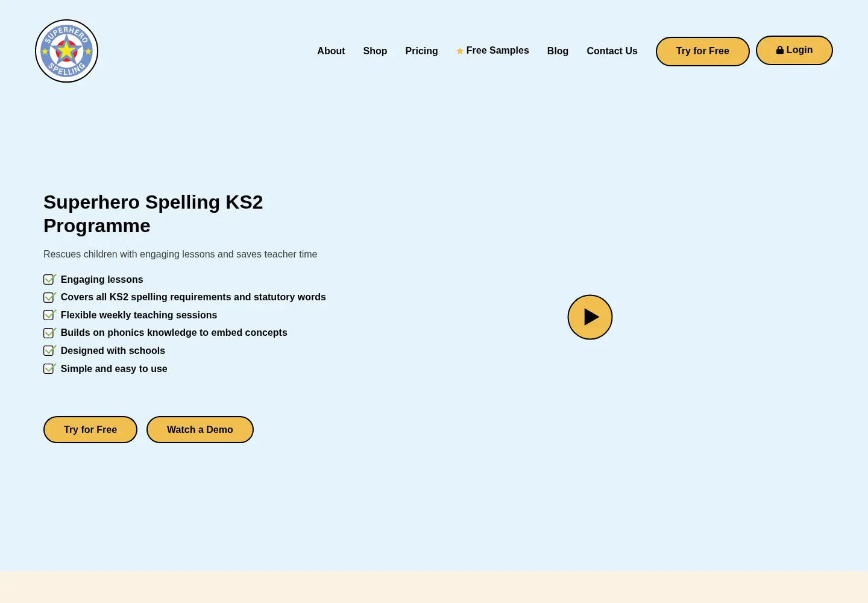Play the hero video

[x=590, y=317]
